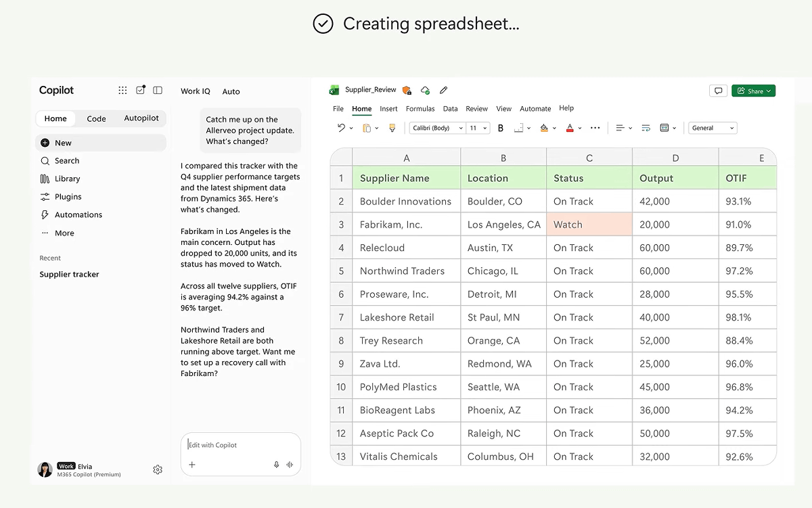The height and width of the screenshot is (508, 812).
Task: Toggle Wrap Text
Action: (646, 128)
